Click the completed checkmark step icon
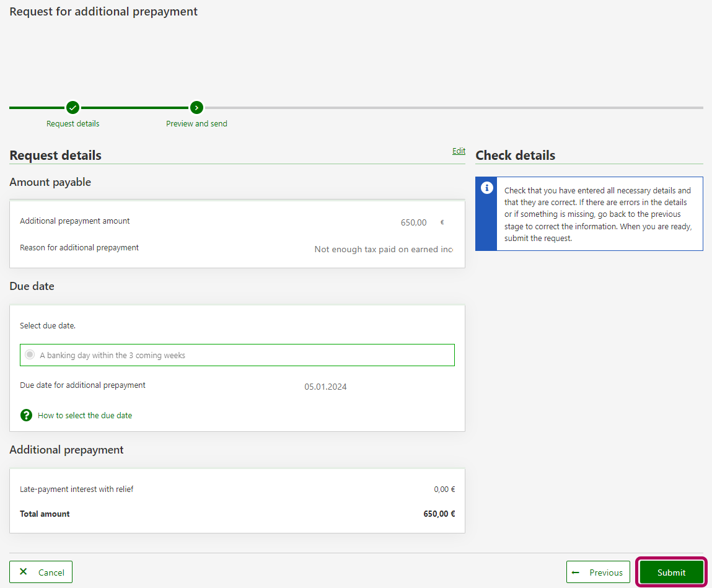This screenshot has width=712, height=588. pos(73,108)
